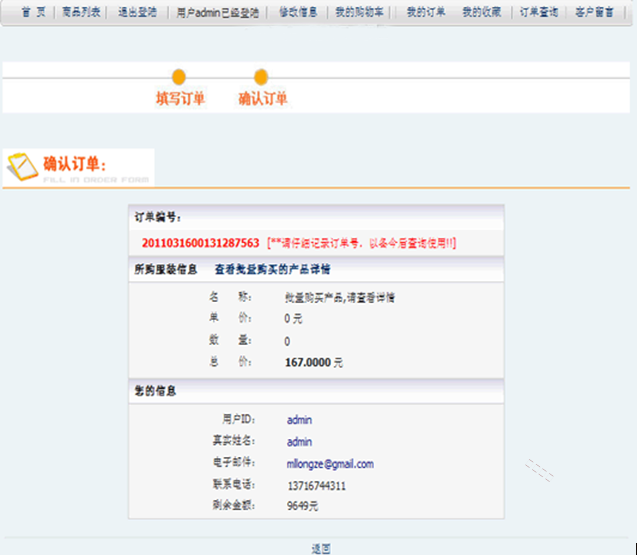Screen dimensions: 637x555
Task: Open 我的购物车 shopping cart
Action: 359,12
